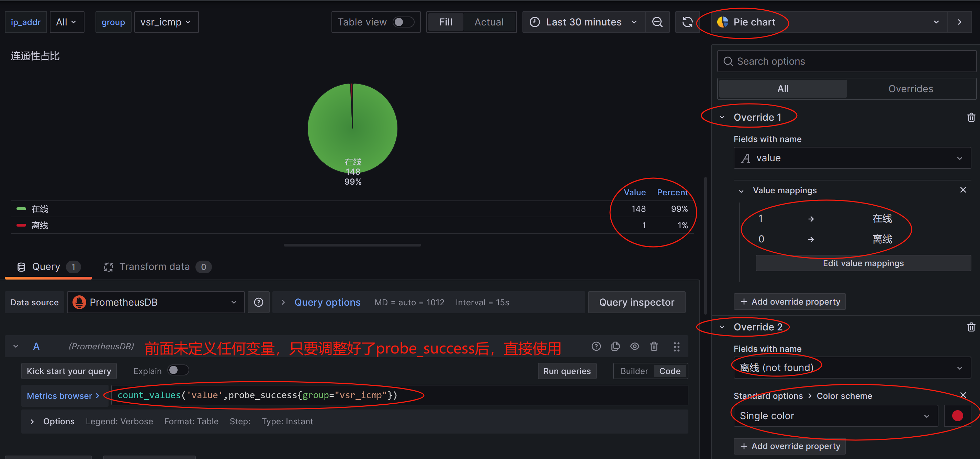Click the Query inspector button
The width and height of the screenshot is (980, 459).
click(x=637, y=302)
